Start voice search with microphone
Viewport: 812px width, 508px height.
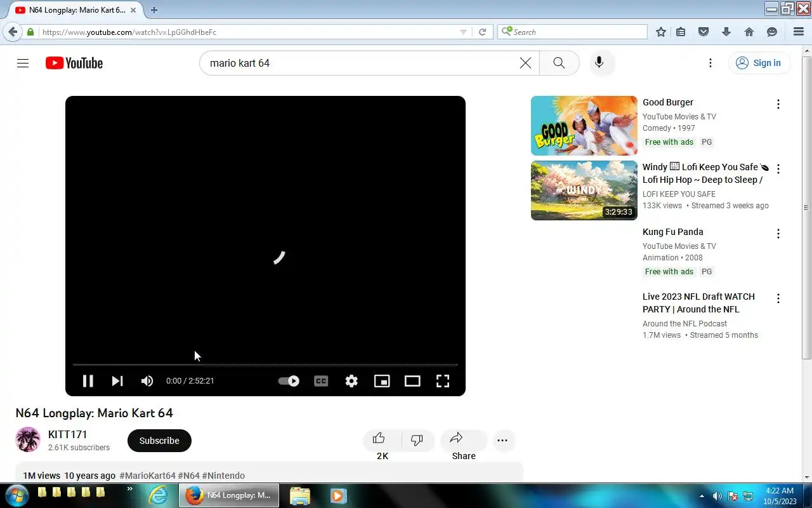(x=599, y=63)
